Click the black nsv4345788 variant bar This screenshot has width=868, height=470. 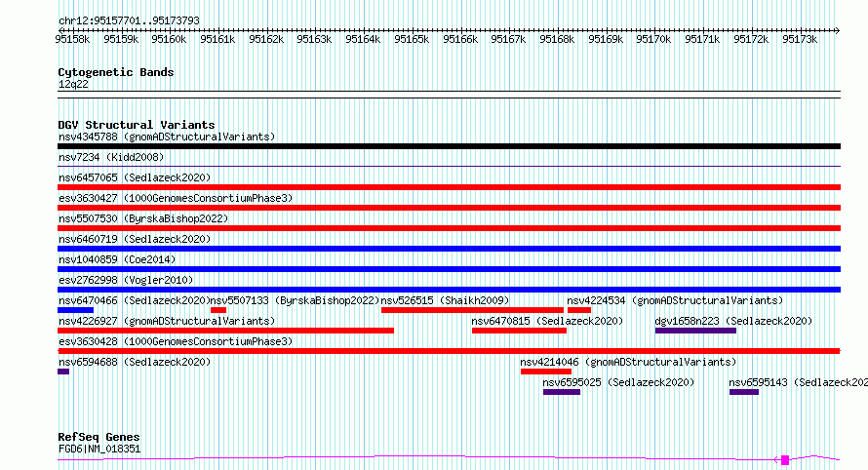[x=449, y=146]
